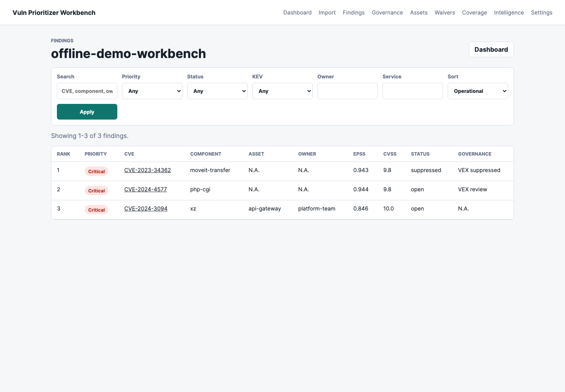Expand the KEV filter dropdown

(282, 91)
